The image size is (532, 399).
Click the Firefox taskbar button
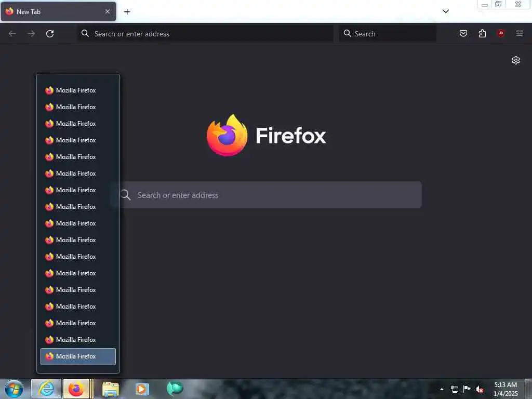[x=76, y=389]
